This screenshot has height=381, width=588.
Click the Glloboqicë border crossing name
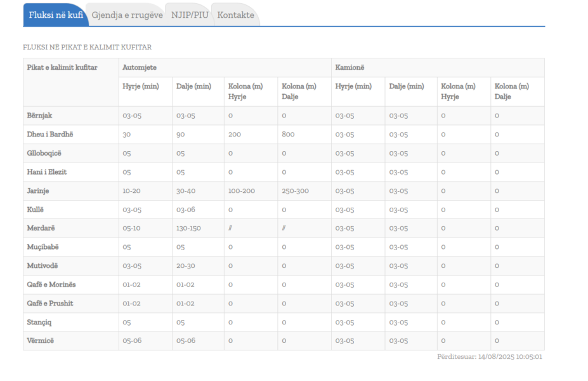[x=44, y=153]
